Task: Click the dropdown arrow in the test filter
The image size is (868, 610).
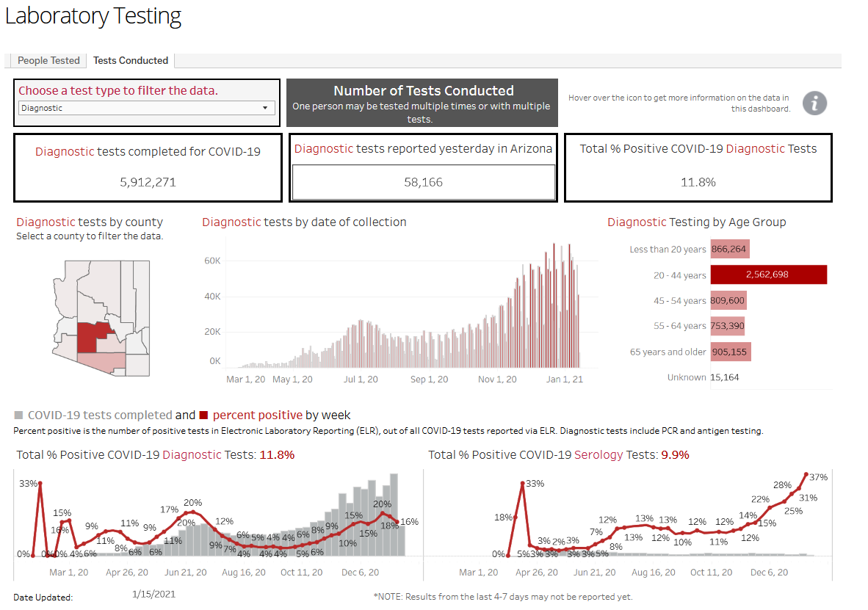Action: [265, 108]
